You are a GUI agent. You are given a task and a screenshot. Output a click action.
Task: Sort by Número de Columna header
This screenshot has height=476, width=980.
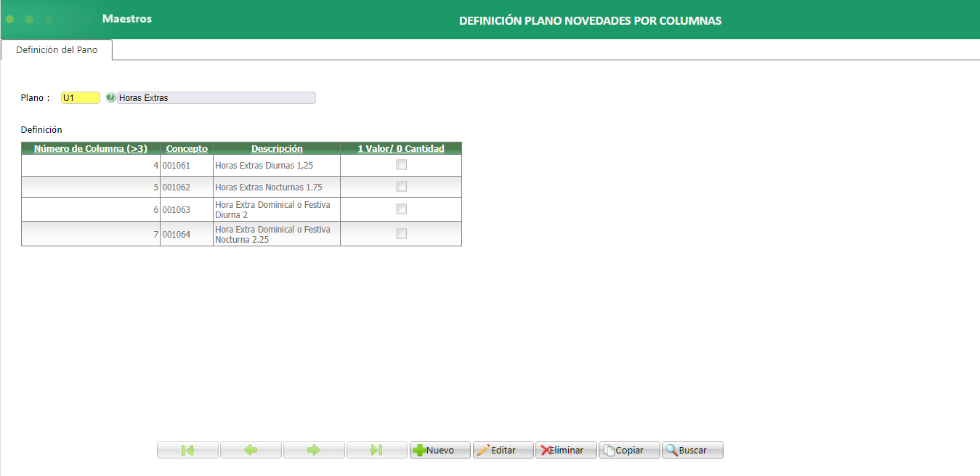coord(91,148)
